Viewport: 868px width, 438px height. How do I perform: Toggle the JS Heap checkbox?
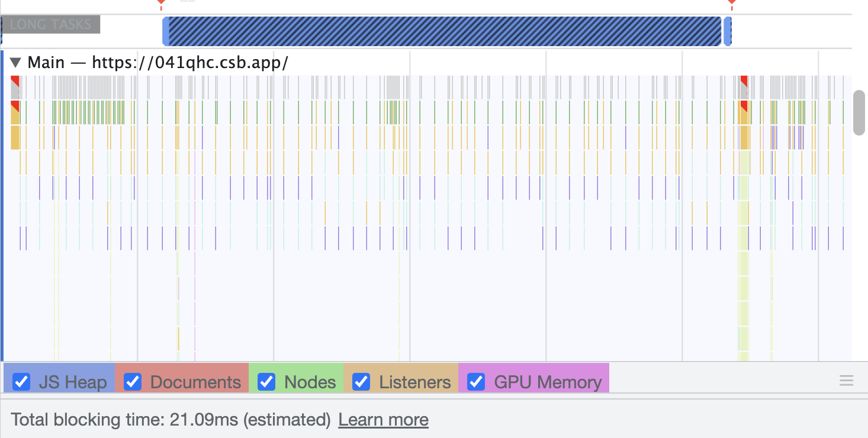coord(22,382)
